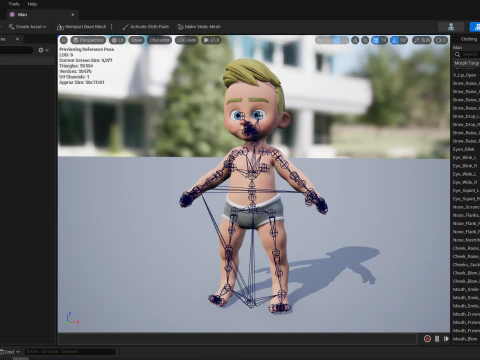Click the Morph Target column header
Screen dimensions: 480x360
(x=466, y=63)
